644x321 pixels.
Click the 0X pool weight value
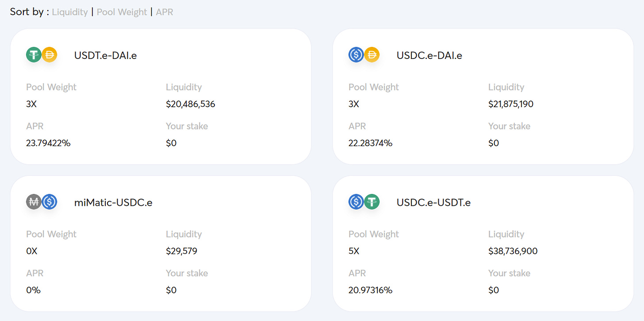pyautogui.click(x=32, y=251)
